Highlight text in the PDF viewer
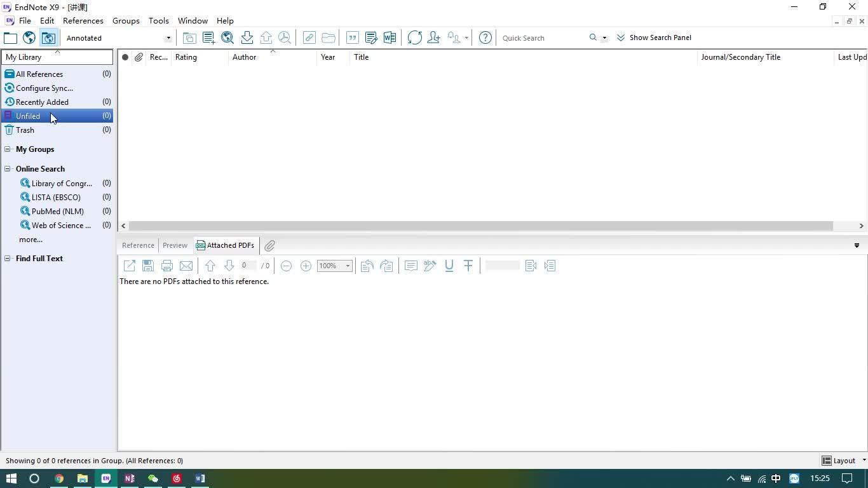 430,266
